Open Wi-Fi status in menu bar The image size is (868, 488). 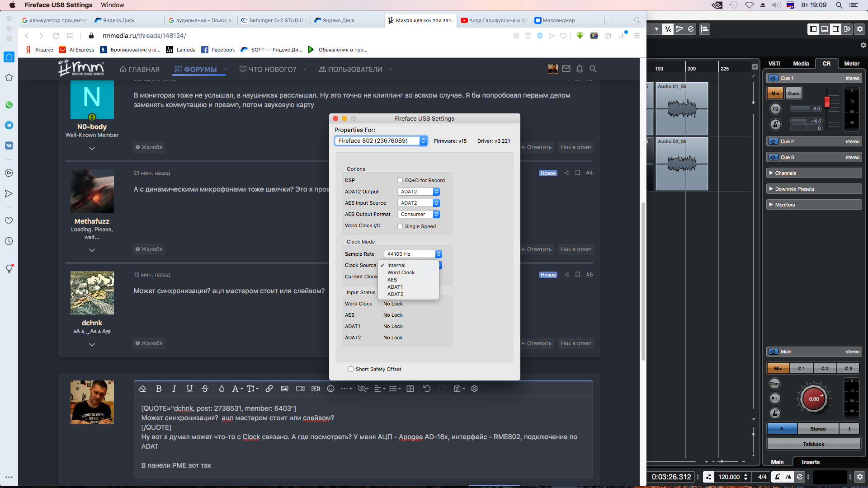749,5
